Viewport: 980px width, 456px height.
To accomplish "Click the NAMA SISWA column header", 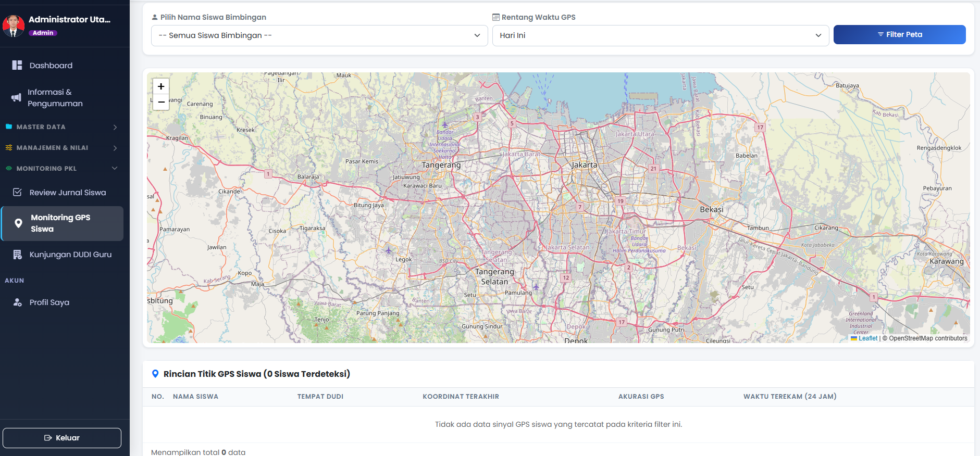I will pyautogui.click(x=195, y=397).
